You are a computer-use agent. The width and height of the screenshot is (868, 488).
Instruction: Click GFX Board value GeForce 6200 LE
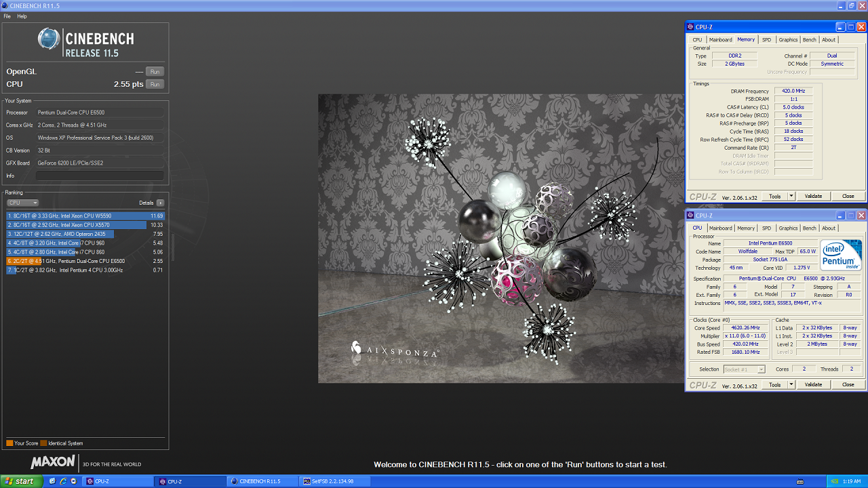pos(100,163)
